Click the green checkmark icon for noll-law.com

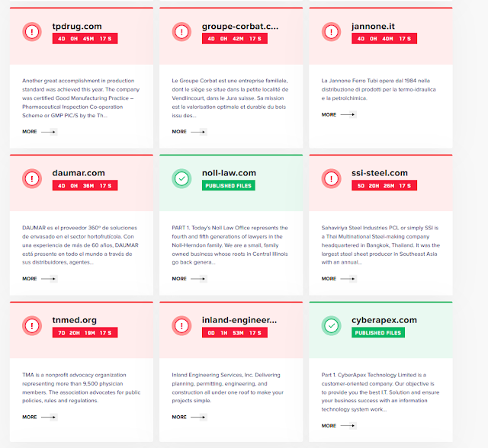(181, 179)
